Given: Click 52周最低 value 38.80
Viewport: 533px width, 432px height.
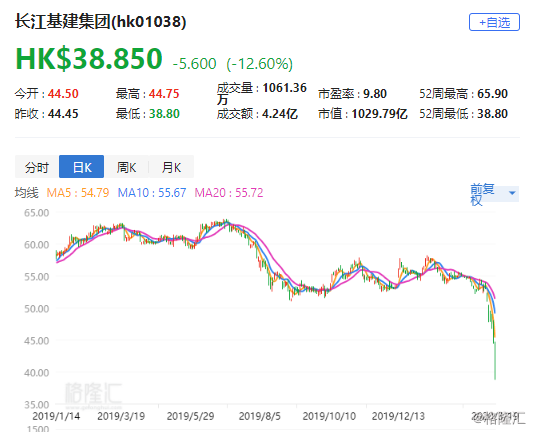Looking at the screenshot, I should click(x=493, y=114).
